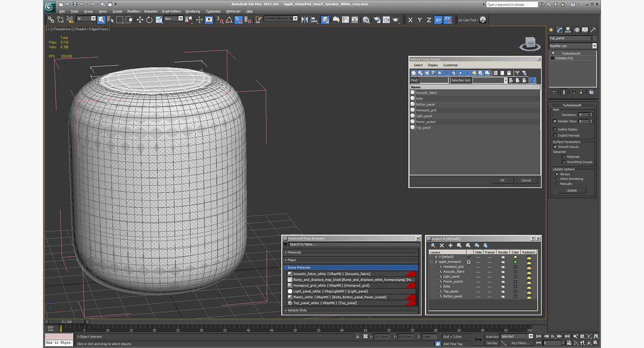Click the Update button in TurboSmooth
This screenshot has width=644, height=348.
572,191
